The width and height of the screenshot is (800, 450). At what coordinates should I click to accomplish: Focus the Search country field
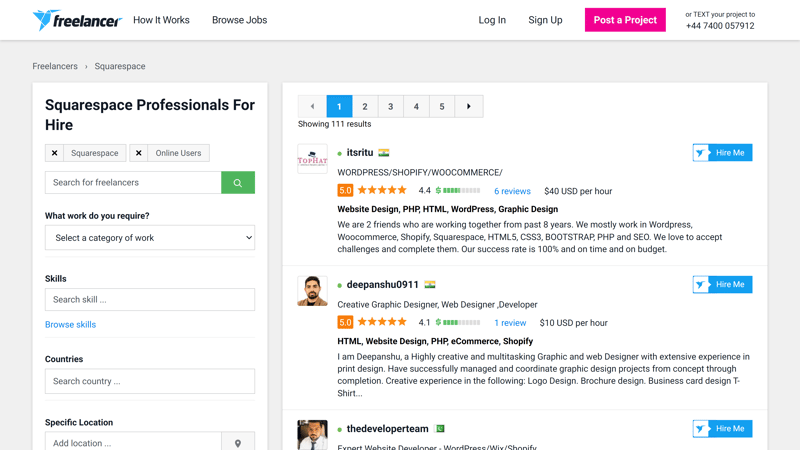click(150, 381)
